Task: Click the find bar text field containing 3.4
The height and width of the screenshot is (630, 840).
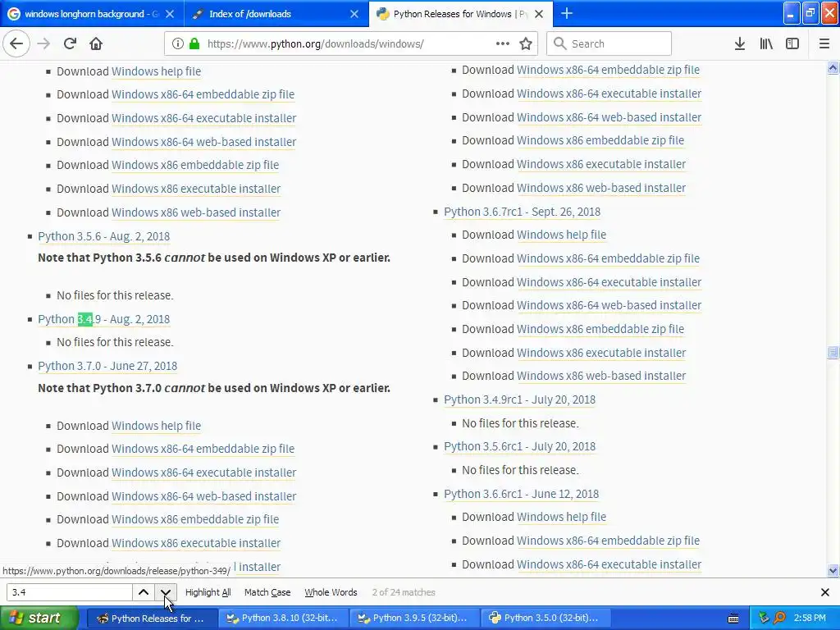Action: tap(70, 592)
